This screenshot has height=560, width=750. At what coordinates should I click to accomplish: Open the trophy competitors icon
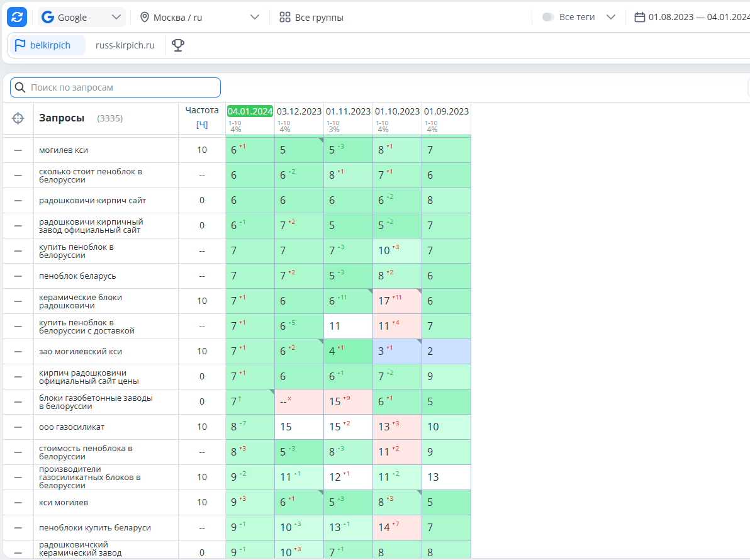coord(178,45)
